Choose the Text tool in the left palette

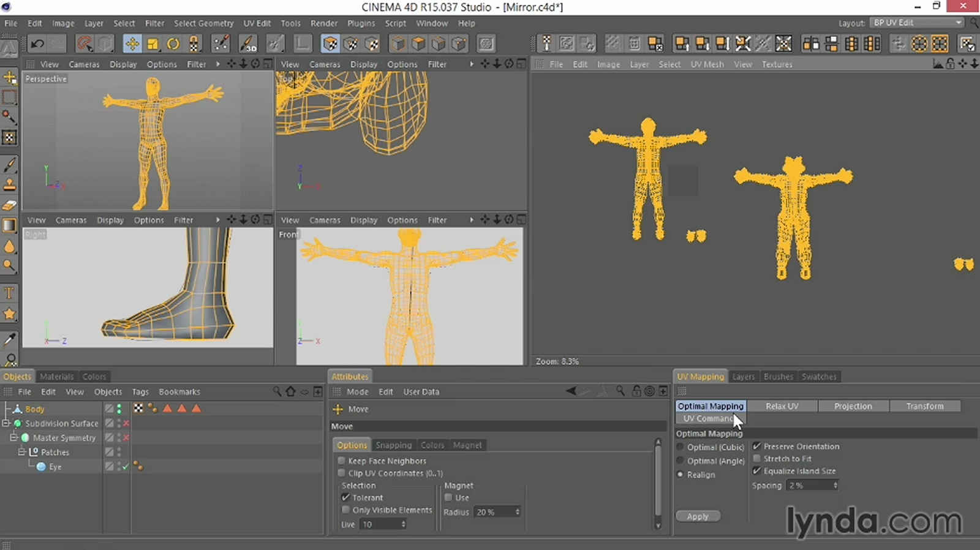coord(9,293)
